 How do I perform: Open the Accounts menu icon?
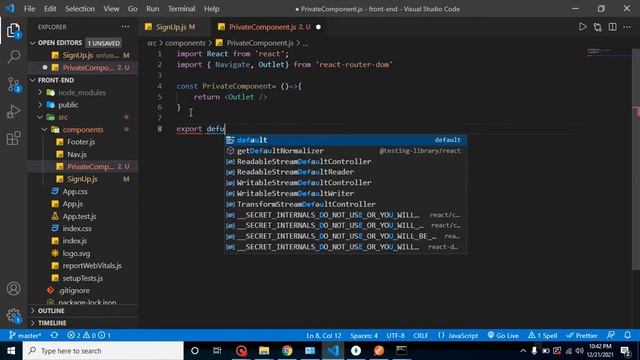13,289
